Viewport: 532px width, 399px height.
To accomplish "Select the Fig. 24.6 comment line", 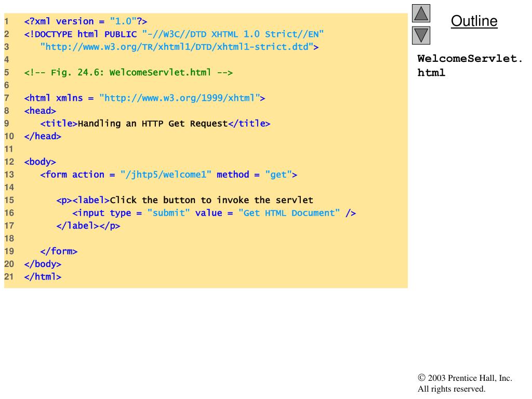I will pyautogui.click(x=128, y=73).
